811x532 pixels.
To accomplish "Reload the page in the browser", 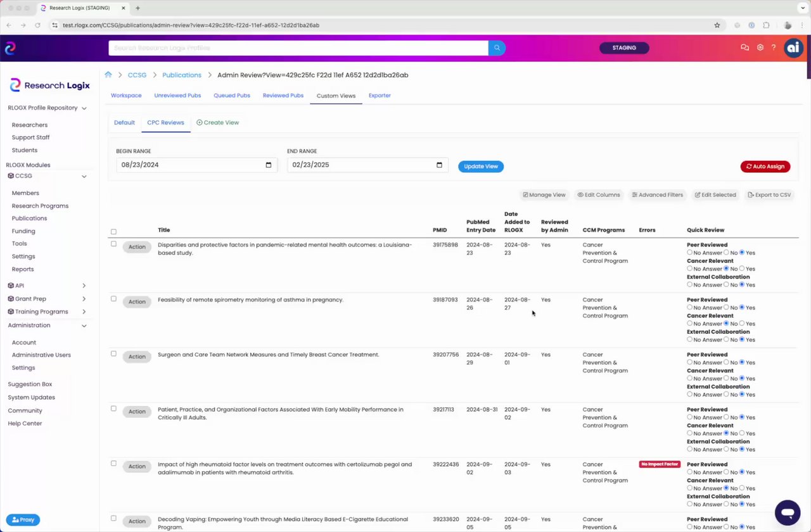I will 38,25.
